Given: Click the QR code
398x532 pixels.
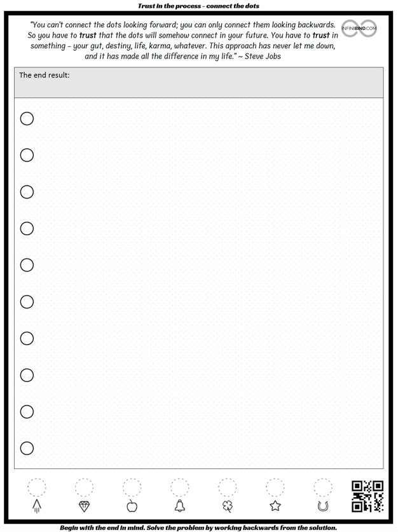Looking at the screenshot, I should click(367, 496).
